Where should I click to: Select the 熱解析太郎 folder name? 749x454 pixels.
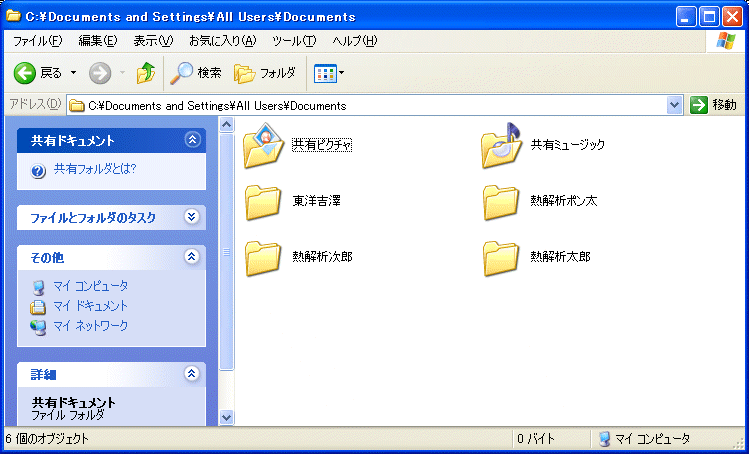[x=560, y=257]
